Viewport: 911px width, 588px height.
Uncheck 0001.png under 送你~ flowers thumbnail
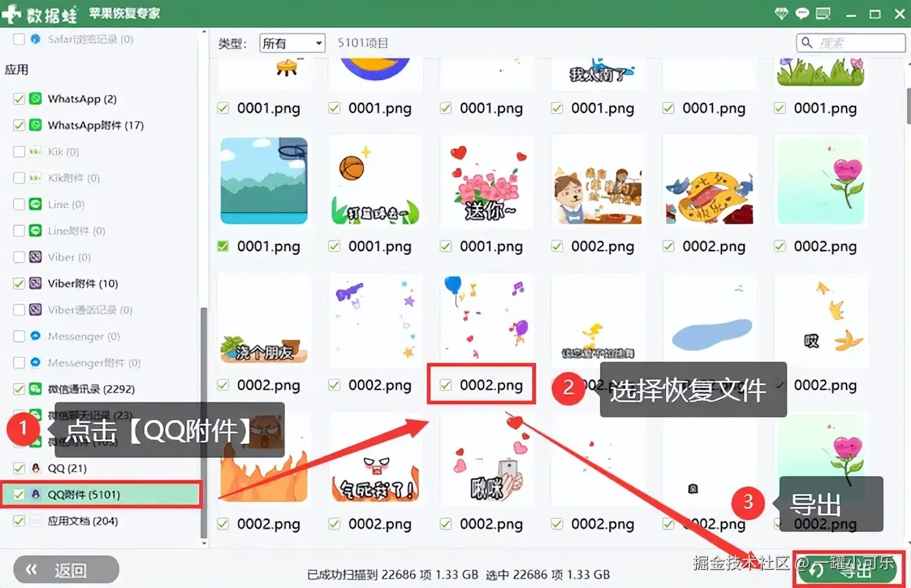pos(446,246)
